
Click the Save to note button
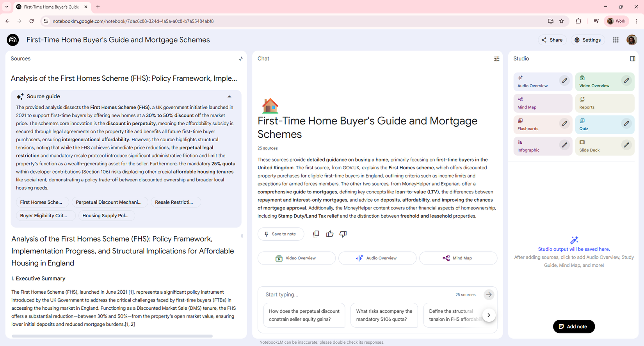pos(281,234)
